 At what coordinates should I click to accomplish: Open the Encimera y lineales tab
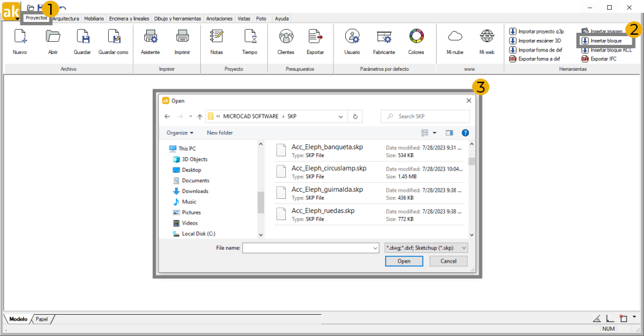pyautogui.click(x=129, y=19)
